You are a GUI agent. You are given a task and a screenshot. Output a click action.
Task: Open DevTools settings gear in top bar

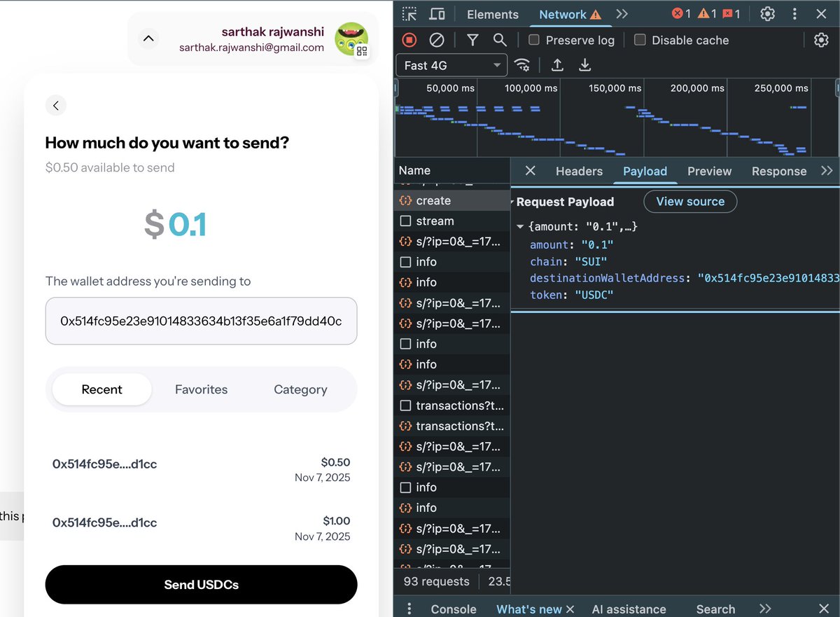click(767, 14)
